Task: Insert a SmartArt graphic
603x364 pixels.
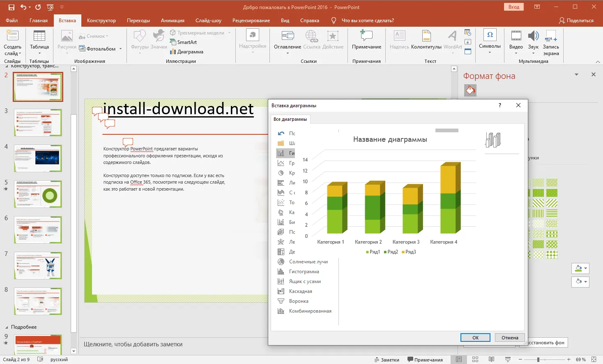Action: click(183, 42)
